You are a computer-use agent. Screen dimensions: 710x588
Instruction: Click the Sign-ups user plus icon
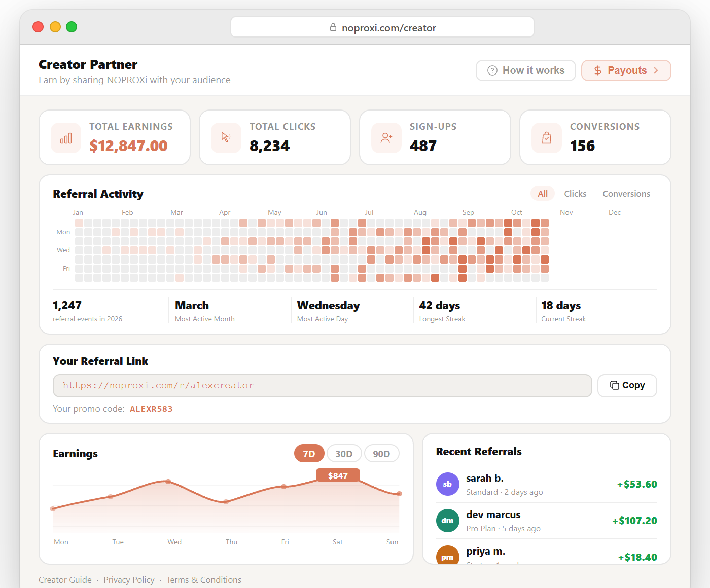coord(386,138)
